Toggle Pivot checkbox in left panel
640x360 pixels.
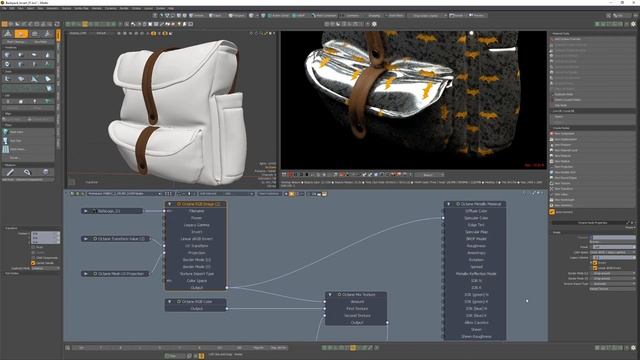(x=33, y=247)
